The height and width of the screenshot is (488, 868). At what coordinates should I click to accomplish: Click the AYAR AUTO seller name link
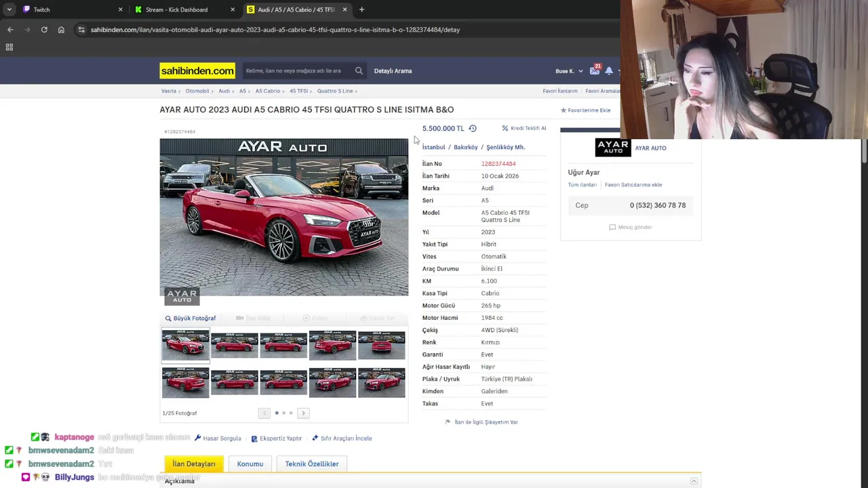(x=650, y=148)
